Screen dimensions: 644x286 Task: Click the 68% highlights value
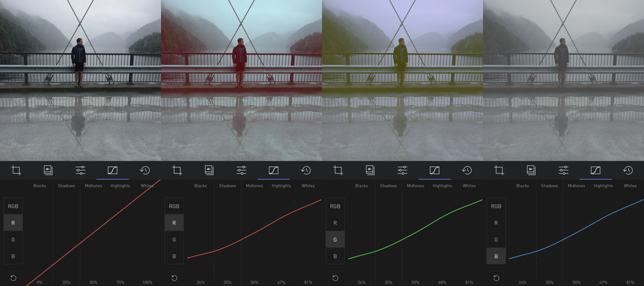pyautogui.click(x=442, y=282)
